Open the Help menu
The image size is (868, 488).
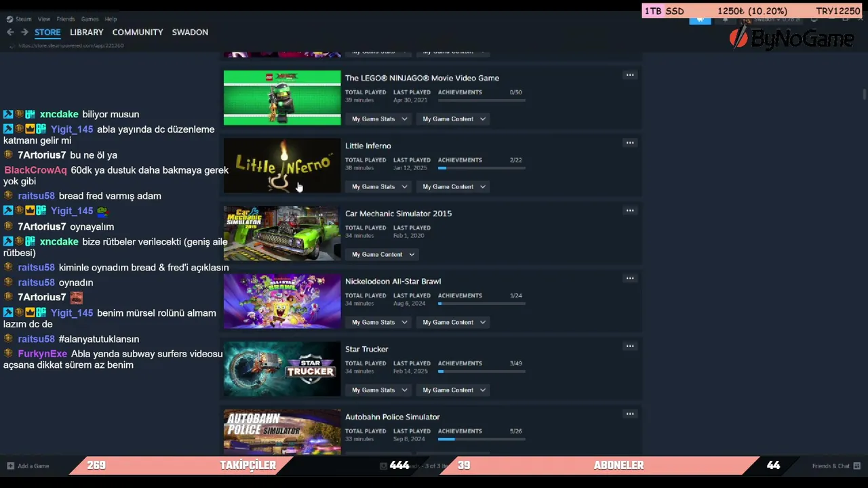point(111,19)
